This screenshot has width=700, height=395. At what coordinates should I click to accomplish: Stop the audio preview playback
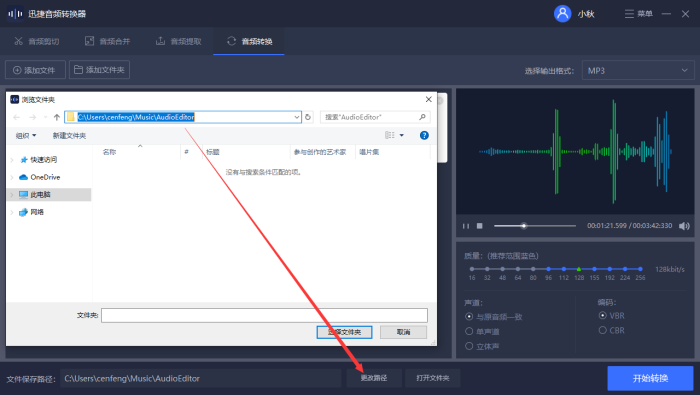click(x=479, y=226)
